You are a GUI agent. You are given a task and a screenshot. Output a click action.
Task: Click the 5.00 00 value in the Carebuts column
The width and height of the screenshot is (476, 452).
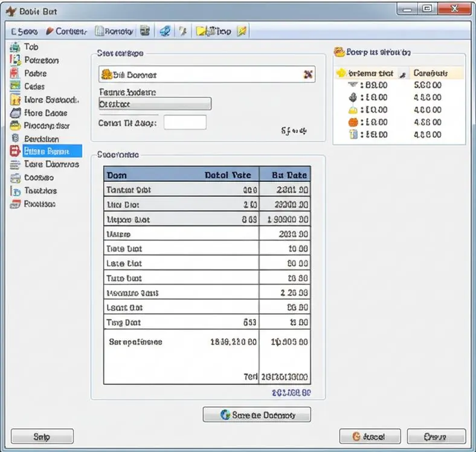tap(428, 85)
